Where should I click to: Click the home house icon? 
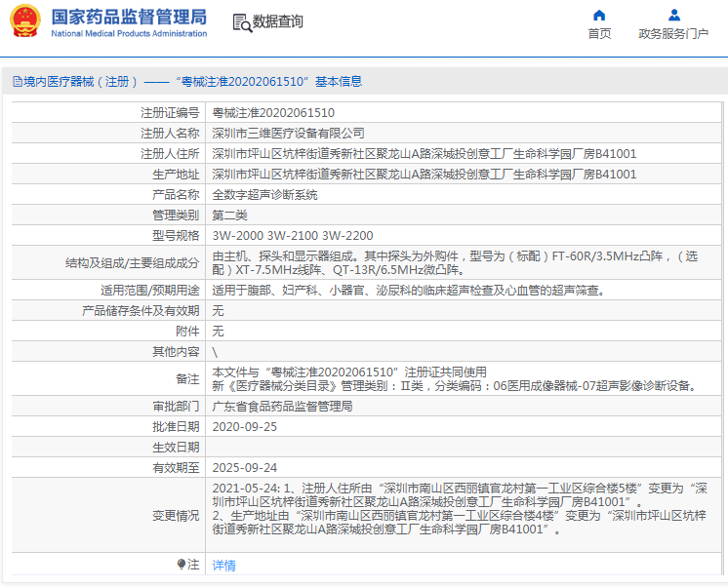599,16
